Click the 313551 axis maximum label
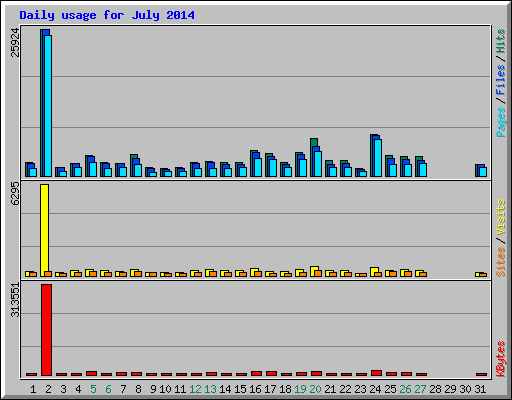This screenshot has height=400, width=512. pos(15,300)
